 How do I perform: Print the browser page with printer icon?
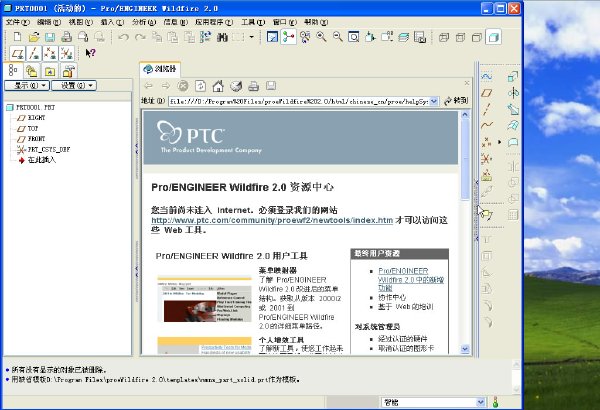point(253,86)
